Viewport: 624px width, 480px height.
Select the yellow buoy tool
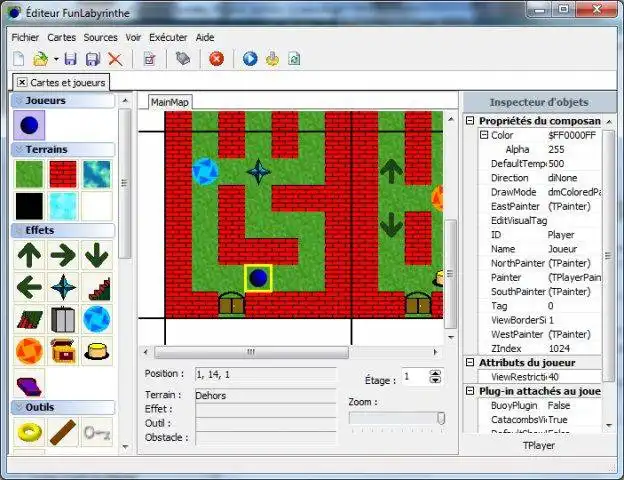(29, 432)
